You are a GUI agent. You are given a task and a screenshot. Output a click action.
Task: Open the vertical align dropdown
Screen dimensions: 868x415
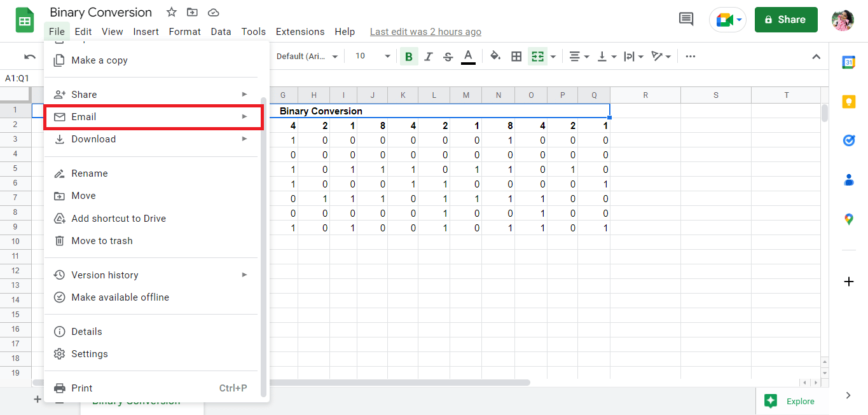click(x=605, y=57)
